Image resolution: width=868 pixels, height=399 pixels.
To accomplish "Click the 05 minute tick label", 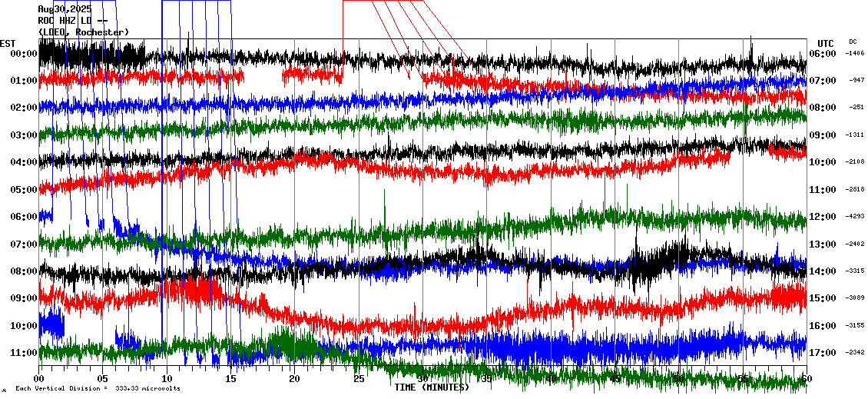I will pyautogui.click(x=103, y=379).
